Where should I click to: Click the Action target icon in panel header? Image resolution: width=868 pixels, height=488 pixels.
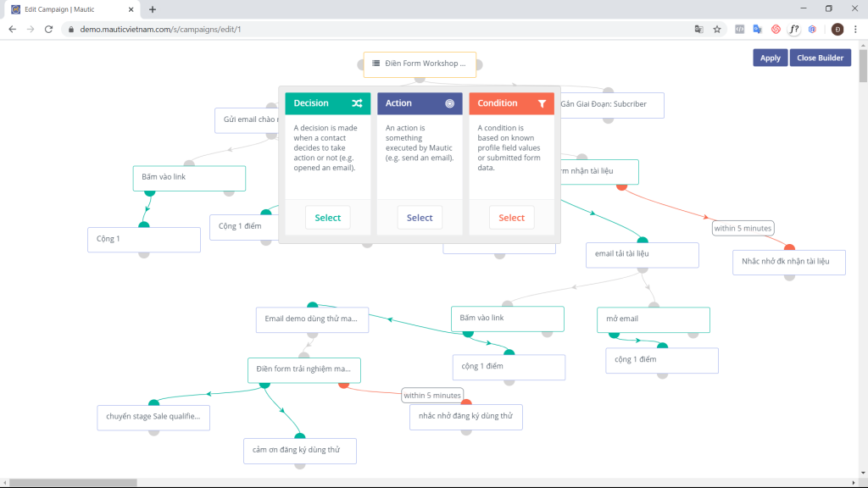(449, 103)
